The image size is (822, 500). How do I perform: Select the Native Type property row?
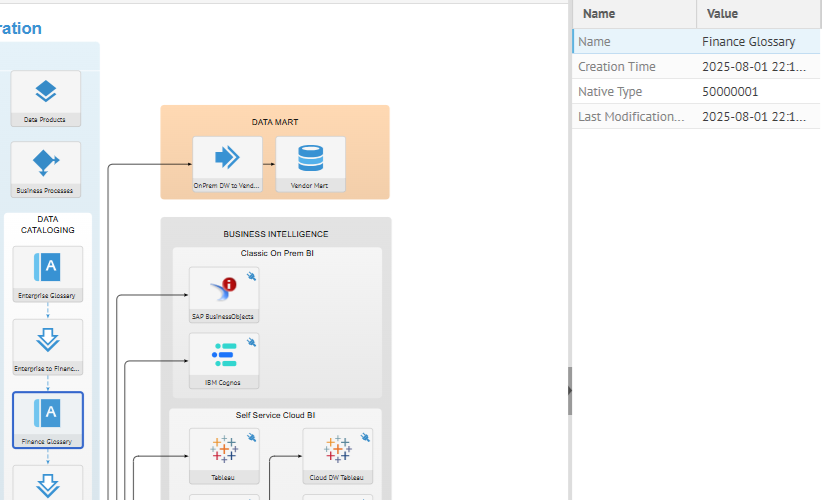(x=697, y=91)
